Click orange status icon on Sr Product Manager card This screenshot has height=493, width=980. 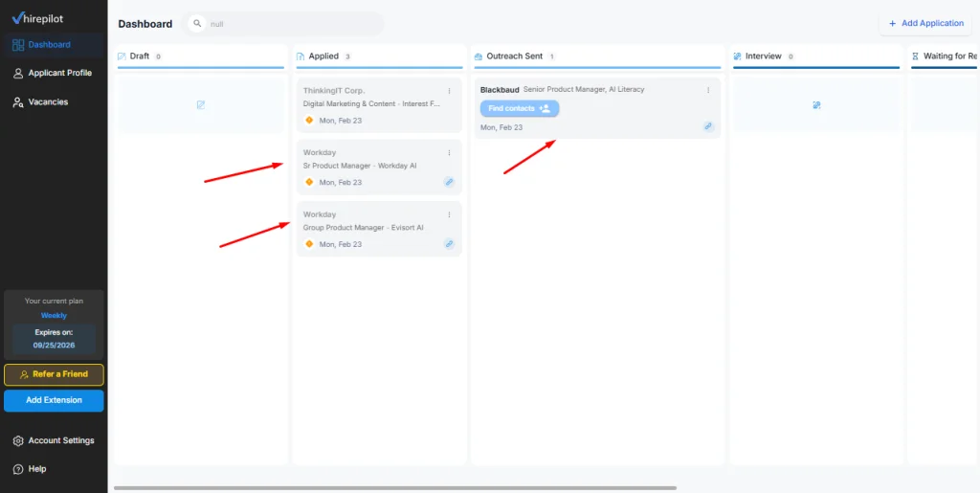click(x=309, y=183)
